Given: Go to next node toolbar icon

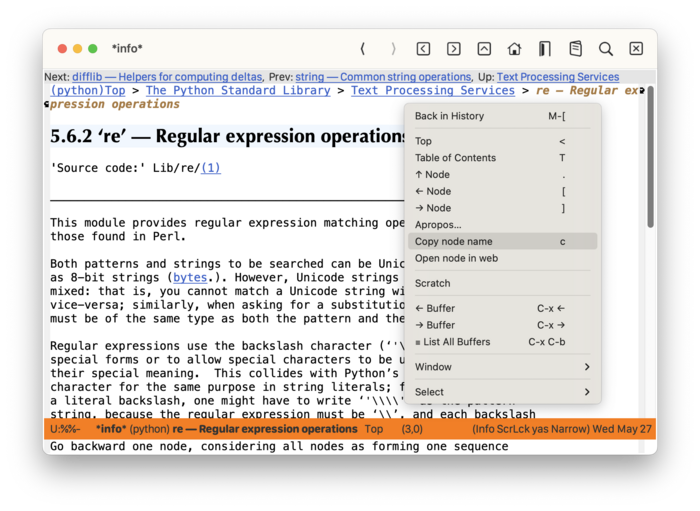Looking at the screenshot, I should pyautogui.click(x=454, y=49).
